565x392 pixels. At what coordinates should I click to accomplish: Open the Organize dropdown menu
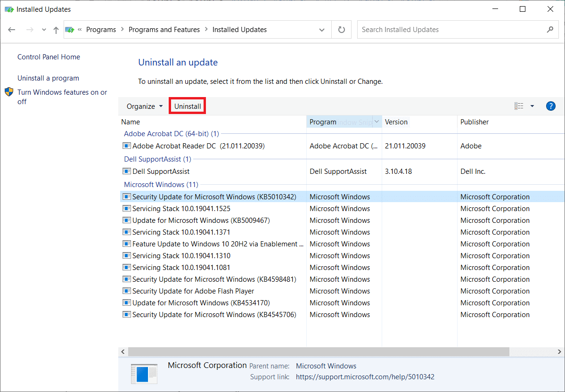coord(143,106)
